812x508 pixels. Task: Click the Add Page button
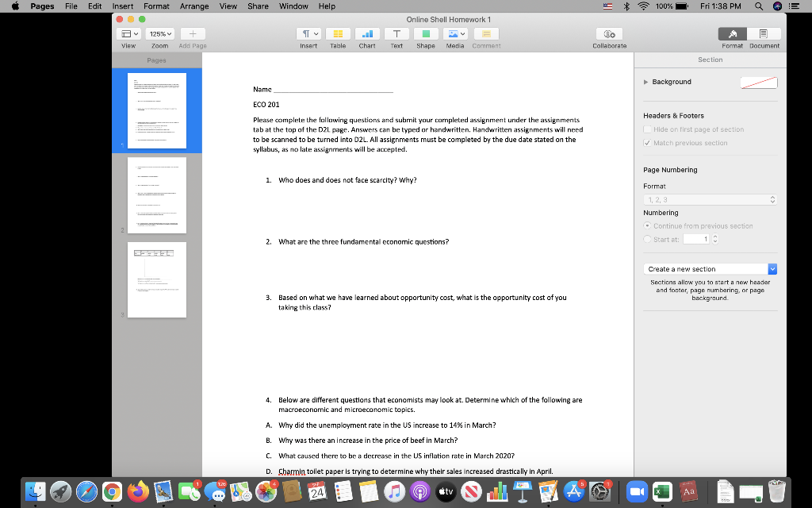pos(192,33)
